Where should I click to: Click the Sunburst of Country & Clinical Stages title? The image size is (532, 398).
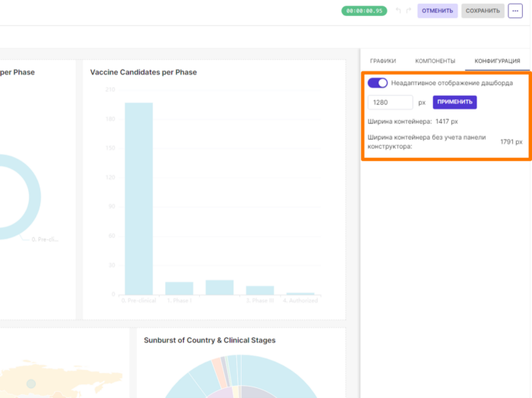pos(210,340)
